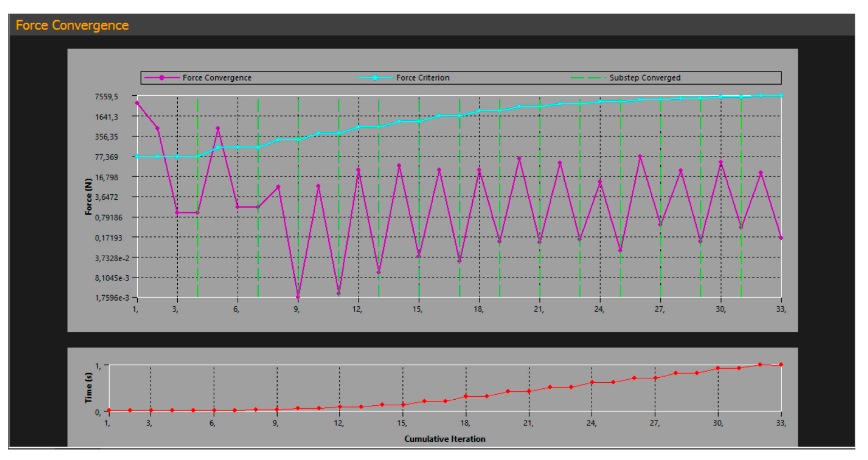Viewport: 868px width, 460px height.
Task: Select the Substep Converged legend text
Action: (x=645, y=78)
